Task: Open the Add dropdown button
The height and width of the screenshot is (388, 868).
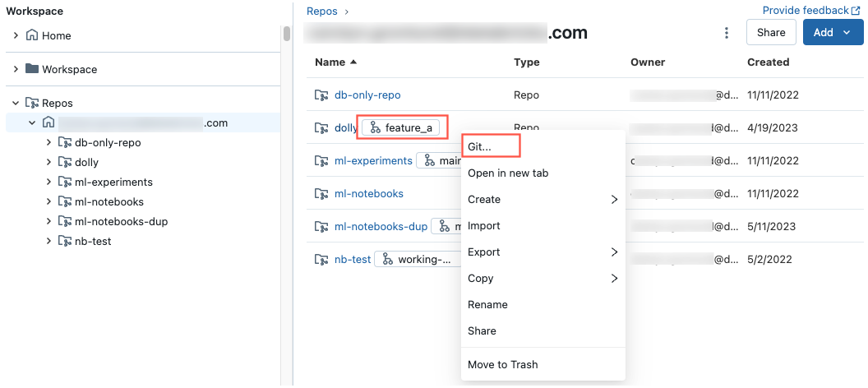Action: (833, 32)
